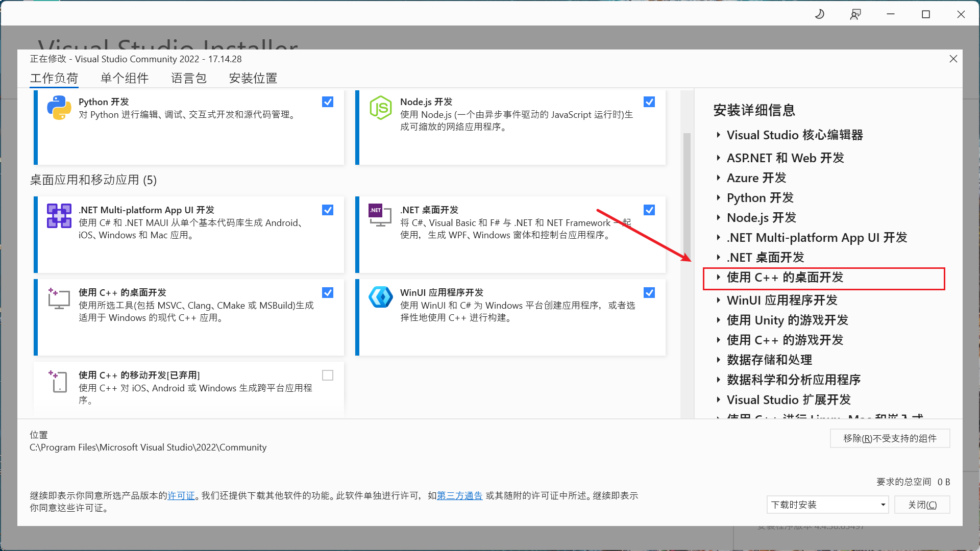Expand 使用 C++ 的游戏开发 details
The image size is (980, 551).
click(718, 340)
